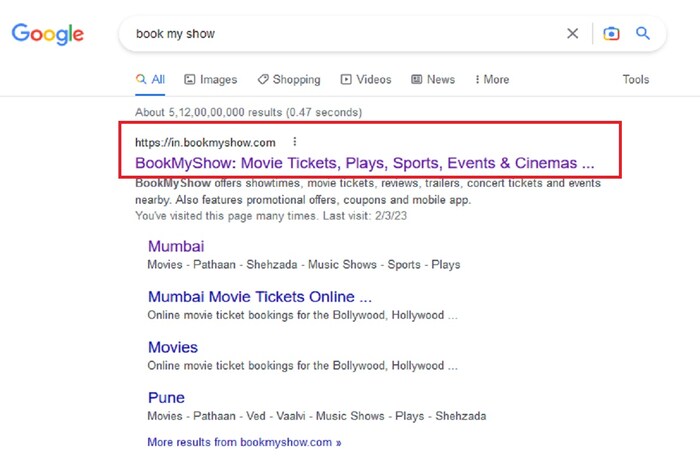Clear the search box with the X icon
This screenshot has height=467, width=700.
tap(572, 33)
